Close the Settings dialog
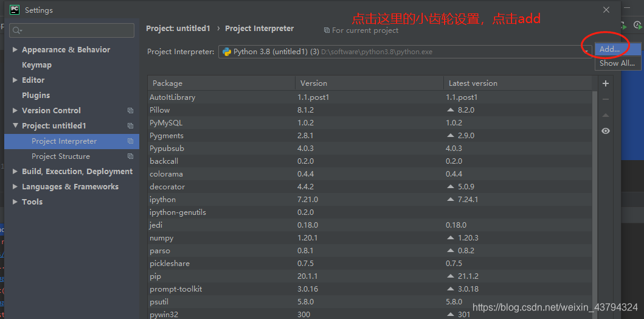 coord(606,10)
